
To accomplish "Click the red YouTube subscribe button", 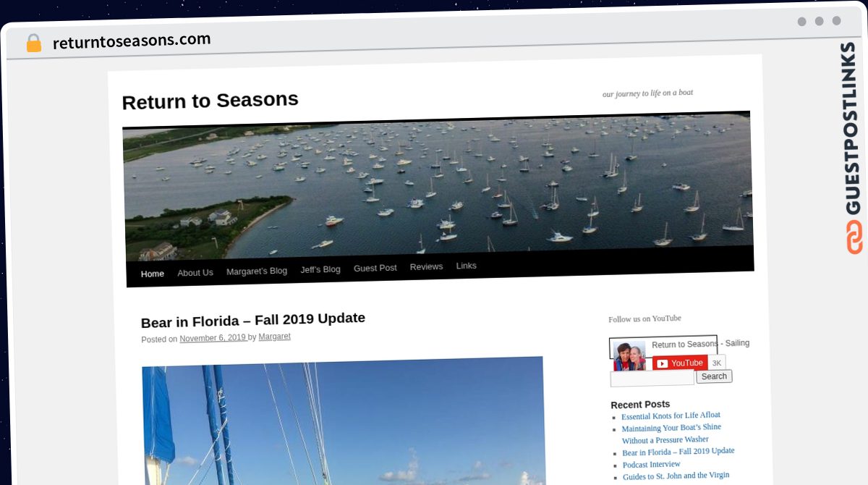I will point(680,363).
